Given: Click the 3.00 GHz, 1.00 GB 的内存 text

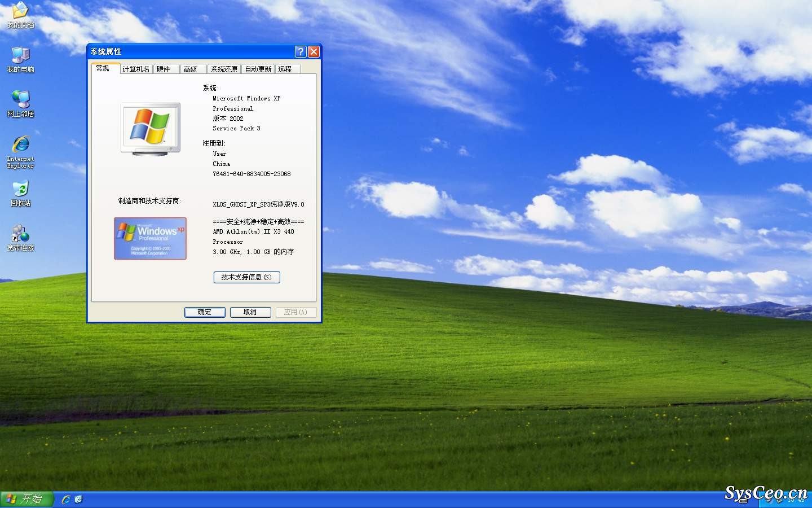Looking at the screenshot, I should coord(253,252).
